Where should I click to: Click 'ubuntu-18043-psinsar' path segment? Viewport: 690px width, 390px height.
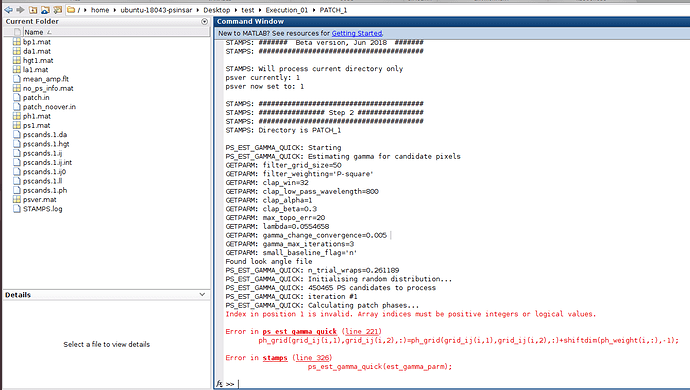pyautogui.click(x=156, y=10)
